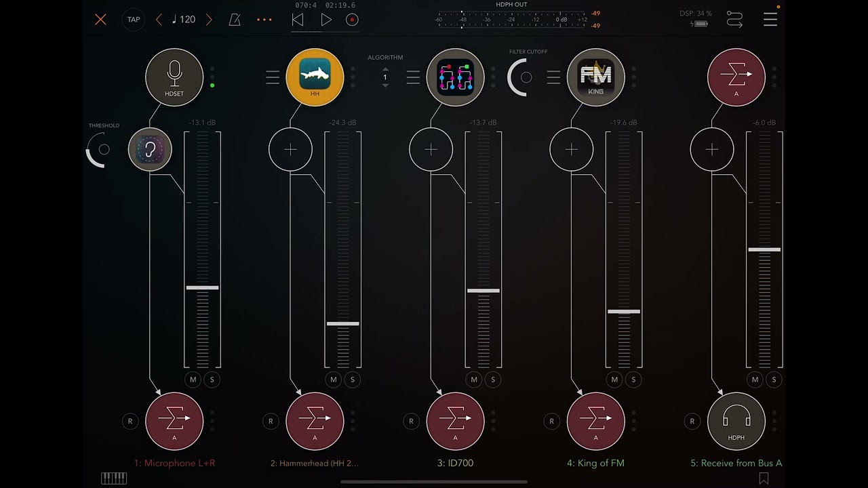
Task: Arm record on Microphone channel
Action: (x=130, y=421)
